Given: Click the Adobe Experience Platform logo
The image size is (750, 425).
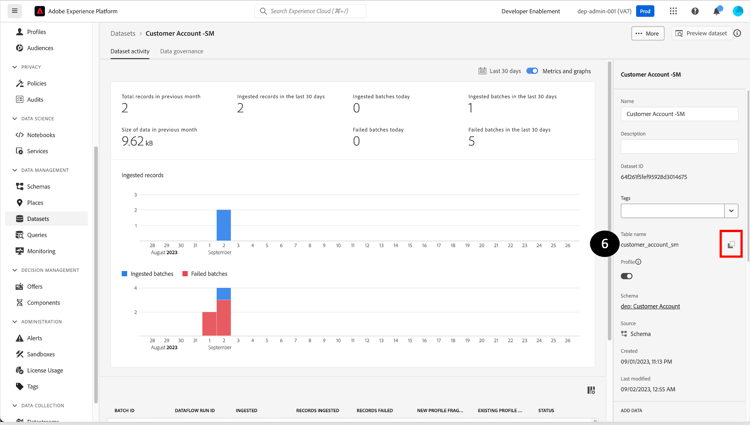Looking at the screenshot, I should (x=40, y=11).
